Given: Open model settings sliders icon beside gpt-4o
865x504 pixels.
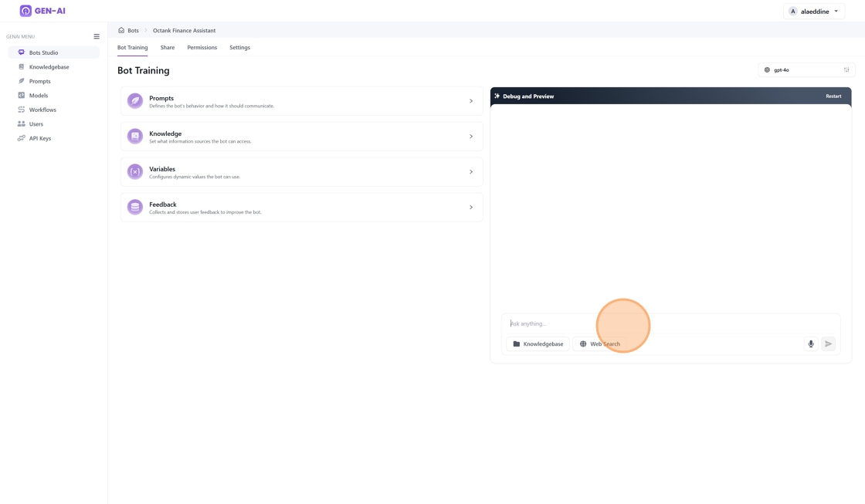Looking at the screenshot, I should click(x=846, y=70).
